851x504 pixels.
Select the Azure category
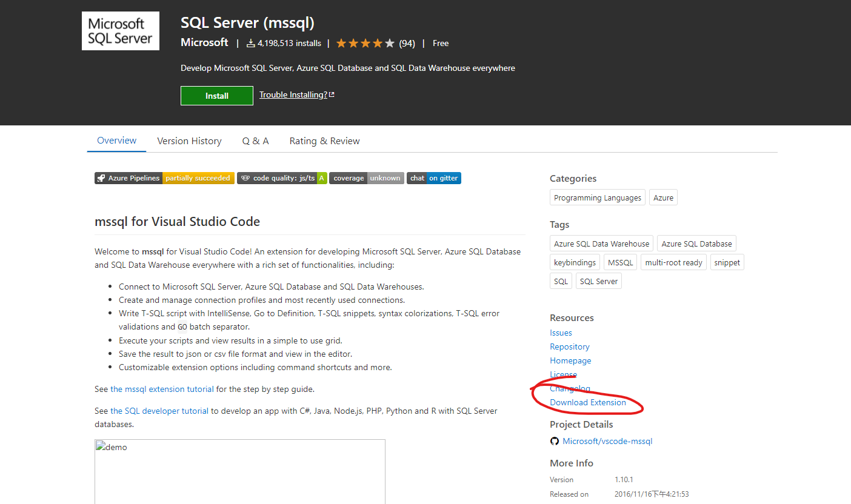point(663,197)
